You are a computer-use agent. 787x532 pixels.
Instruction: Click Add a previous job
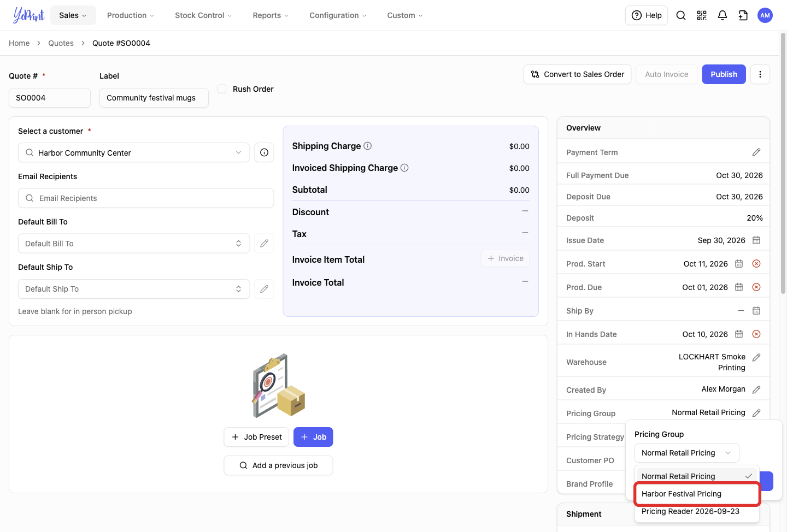tap(278, 465)
